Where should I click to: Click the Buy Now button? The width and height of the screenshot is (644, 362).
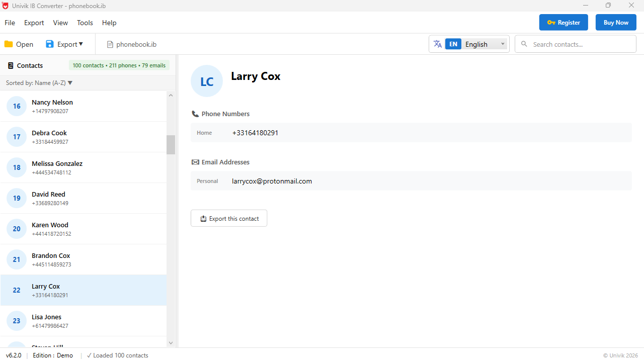616,22
